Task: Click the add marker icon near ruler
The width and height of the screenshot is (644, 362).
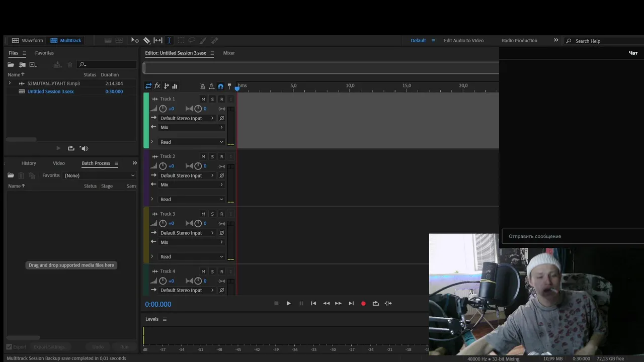Action: click(229, 86)
